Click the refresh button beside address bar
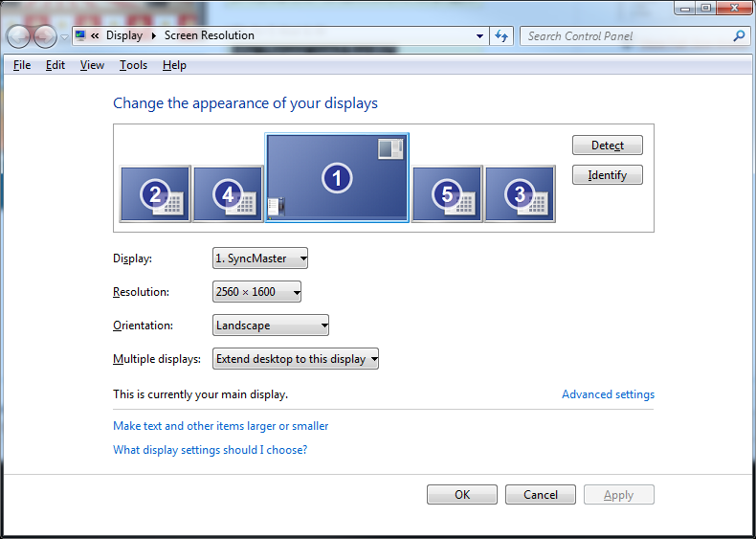 [502, 36]
